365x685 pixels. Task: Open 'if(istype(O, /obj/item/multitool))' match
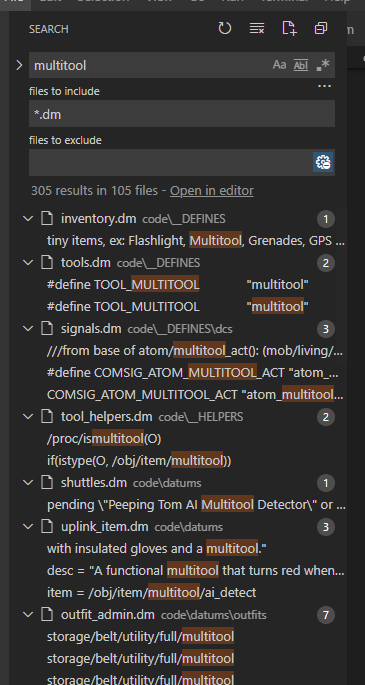click(139, 460)
